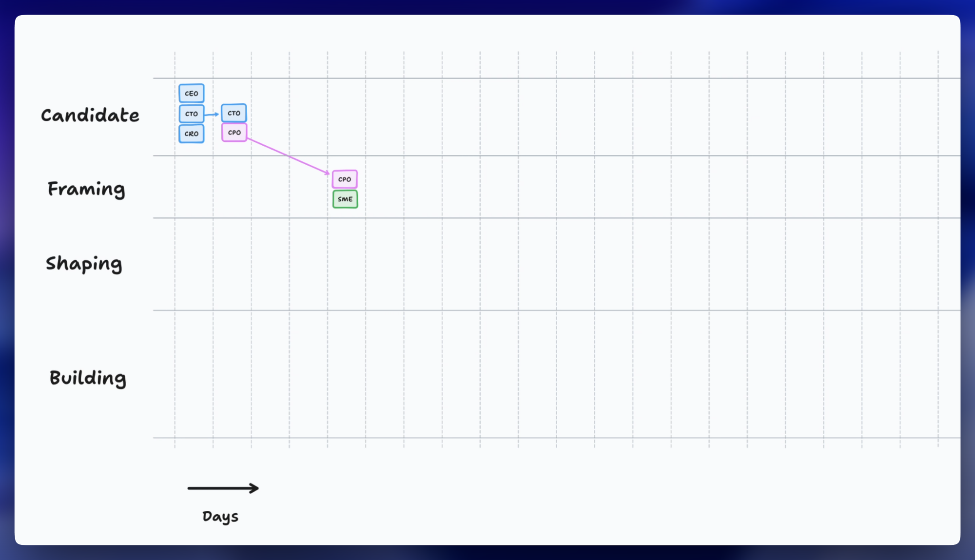Viewport: 975px width, 560px height.
Task: Click the Framing row label
Action: tap(86, 189)
